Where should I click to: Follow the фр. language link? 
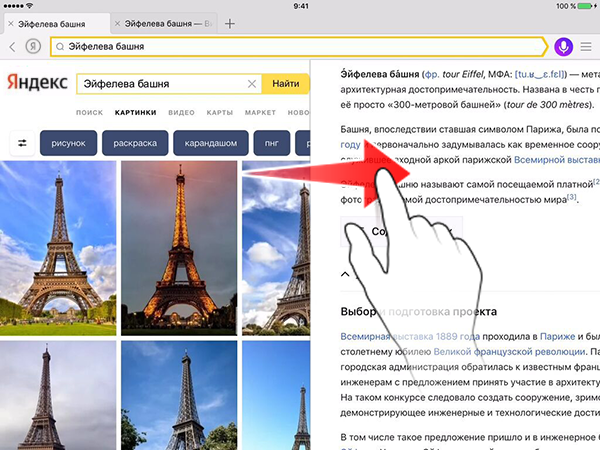(432, 74)
